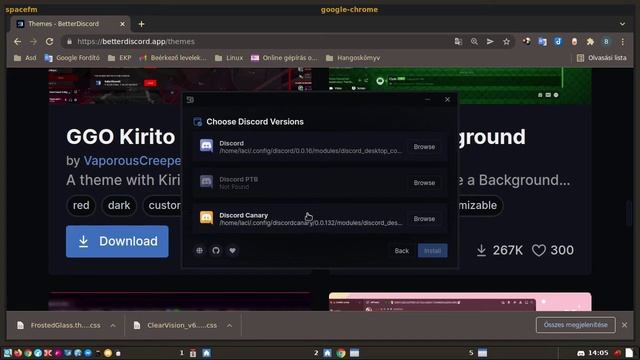Click the zoom magnifier icon in address bar

coord(474,42)
